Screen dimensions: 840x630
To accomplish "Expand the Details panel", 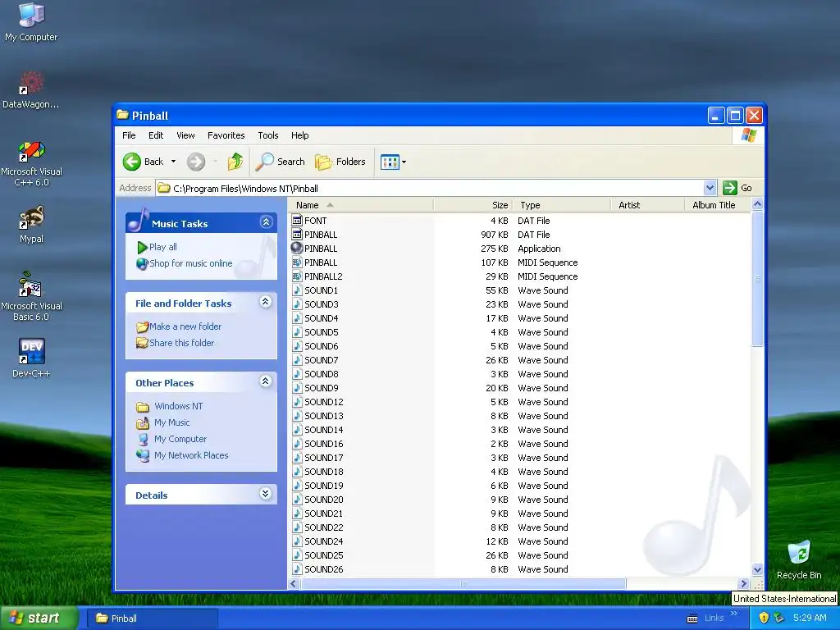I will pyautogui.click(x=266, y=494).
